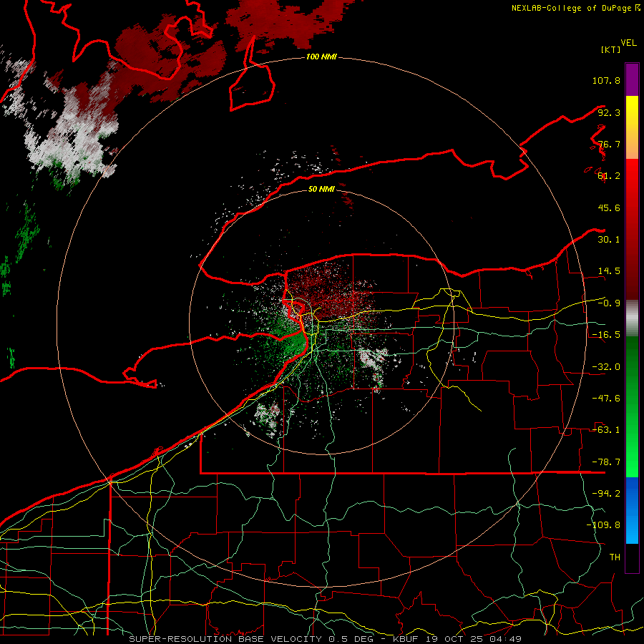
Task: Click the -47.6 legend value
Action: coord(606,399)
